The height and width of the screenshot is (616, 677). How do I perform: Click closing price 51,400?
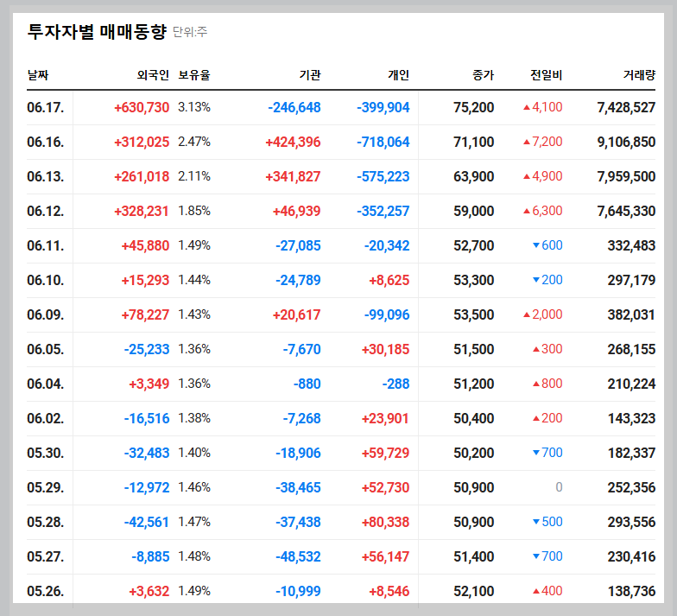[473, 556]
